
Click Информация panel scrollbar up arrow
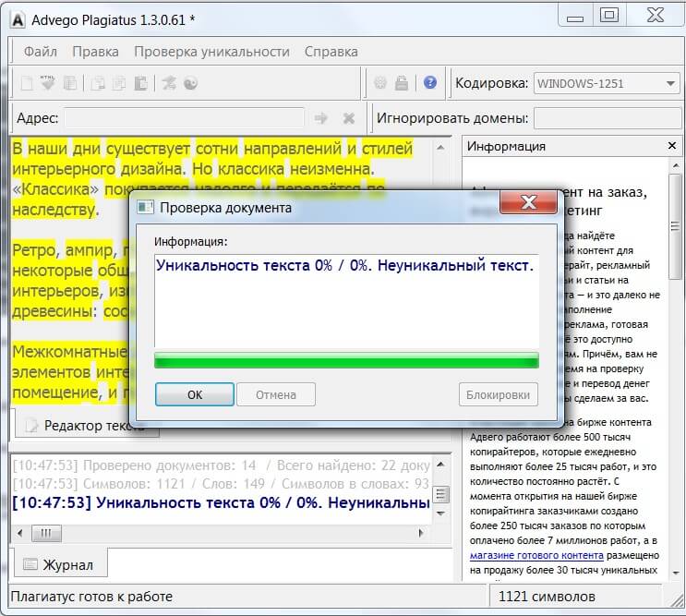[x=676, y=165]
